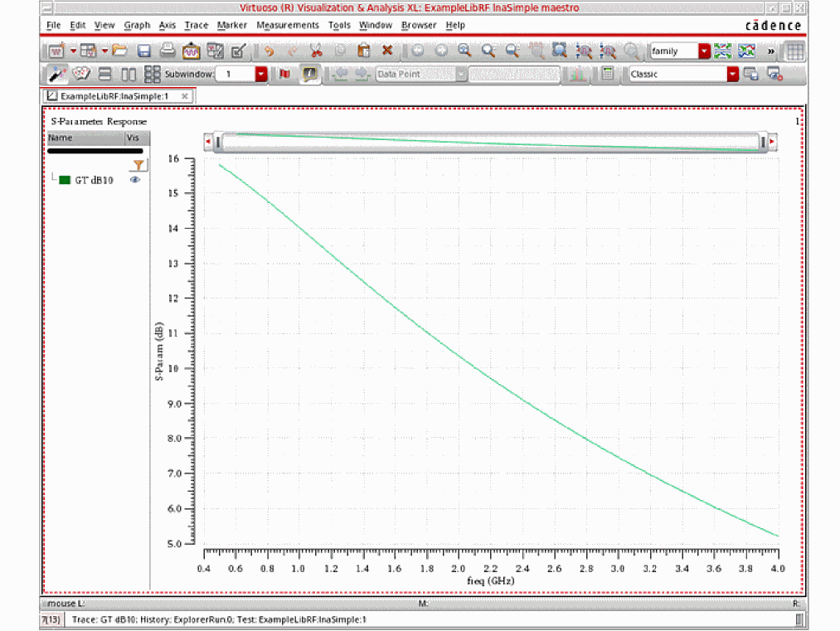Select the card layout subwindow icon
Viewport: 840px width, 631px height.
point(80,74)
